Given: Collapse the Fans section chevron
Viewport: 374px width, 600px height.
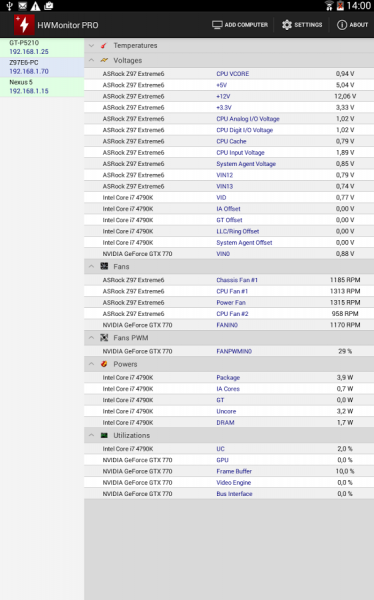Looking at the screenshot, I should pos(91,266).
